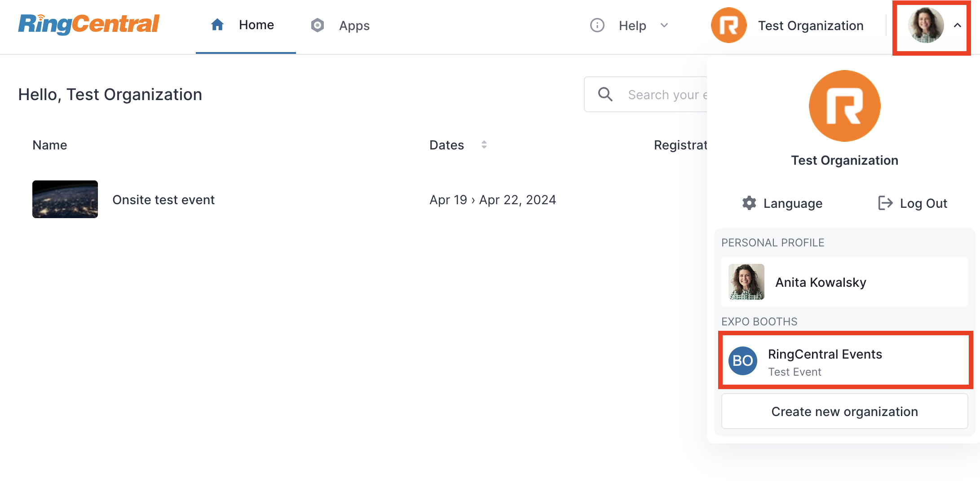980x491 pixels.
Task: Click the orange organization logo in header
Action: [x=728, y=25]
